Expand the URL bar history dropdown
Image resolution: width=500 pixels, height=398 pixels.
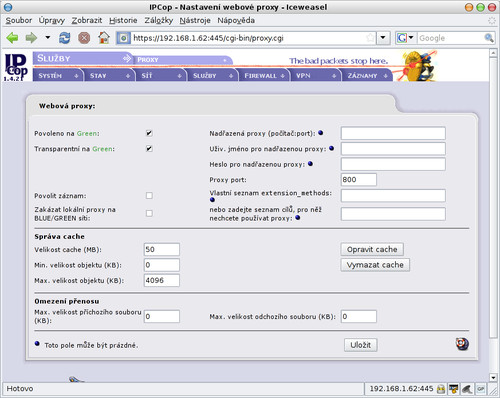(383, 38)
